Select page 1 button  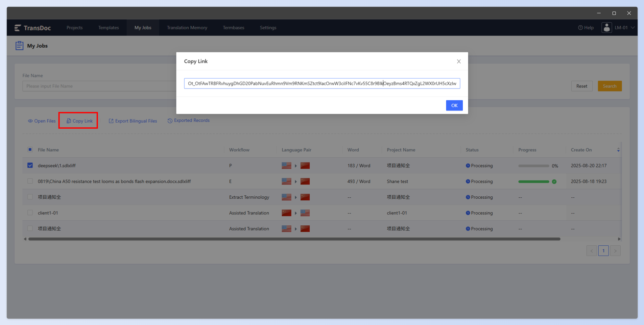click(604, 251)
